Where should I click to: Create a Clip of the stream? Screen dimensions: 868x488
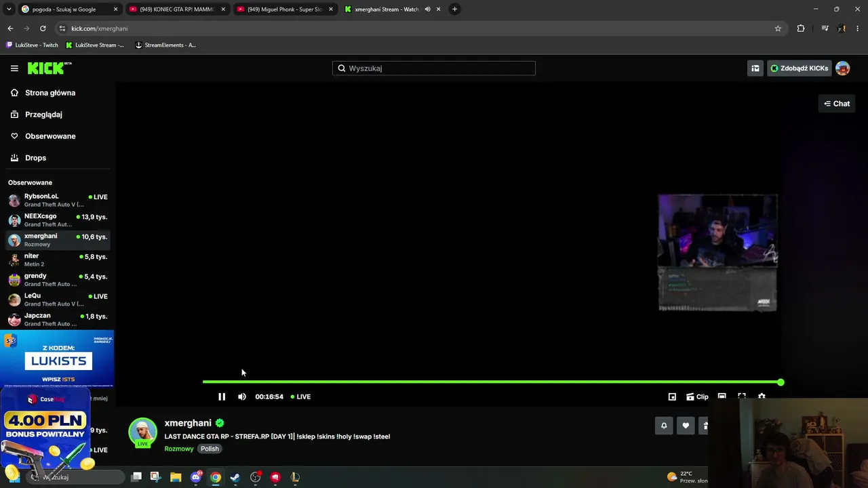tap(697, 396)
